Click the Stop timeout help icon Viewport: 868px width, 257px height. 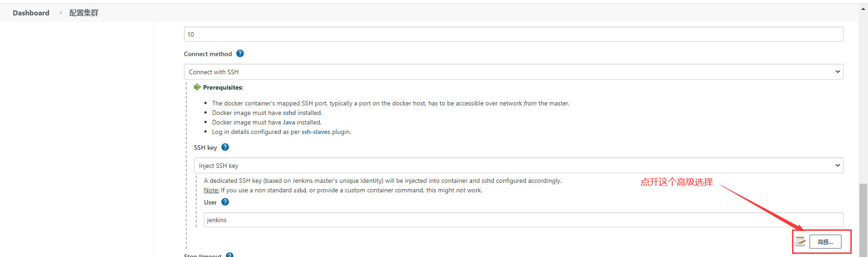tap(230, 255)
